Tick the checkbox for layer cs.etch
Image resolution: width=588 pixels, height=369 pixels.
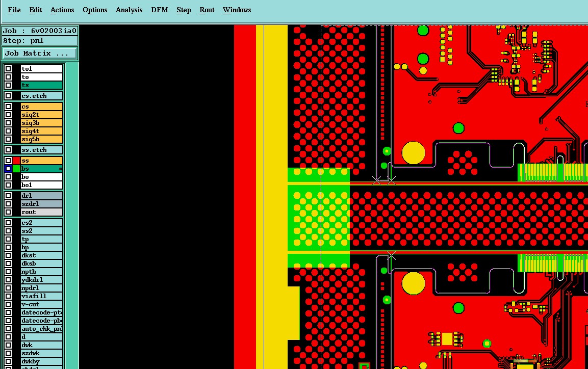click(x=8, y=96)
